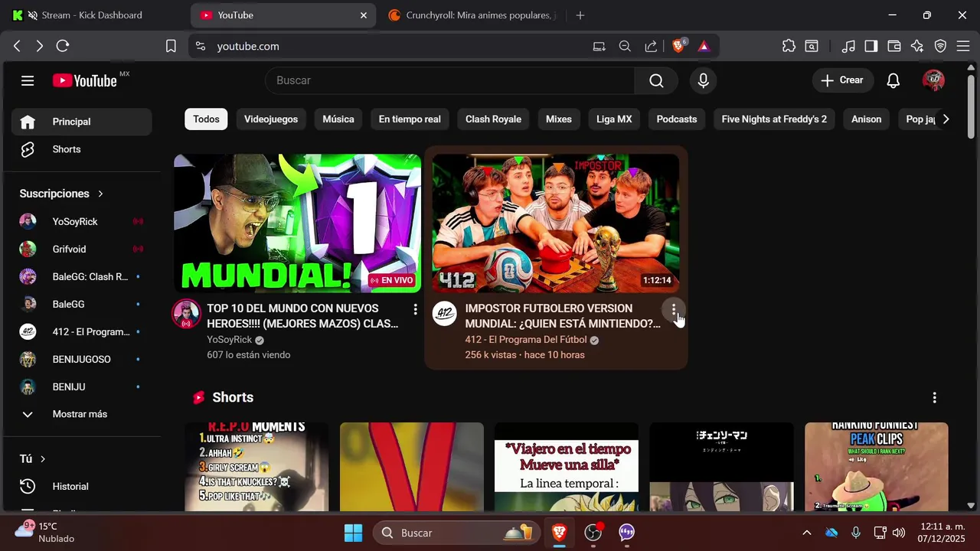Screen dimensions: 980x551
Task: Open options menu for IMPOSTOR FUTBOLERO video
Action: pos(674,309)
